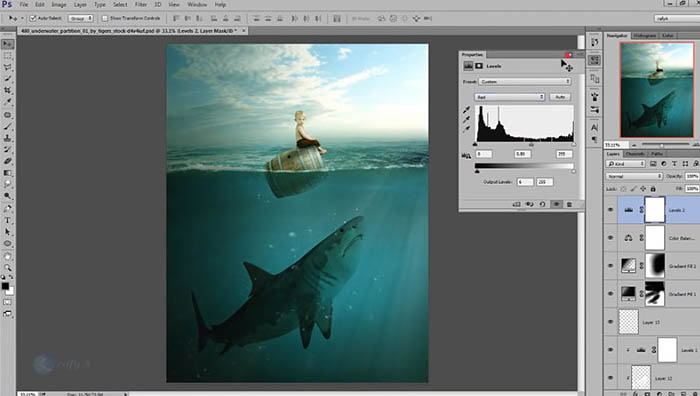The width and height of the screenshot is (700, 396).
Task: Open the layer Kind filter dropdown
Action: click(626, 164)
